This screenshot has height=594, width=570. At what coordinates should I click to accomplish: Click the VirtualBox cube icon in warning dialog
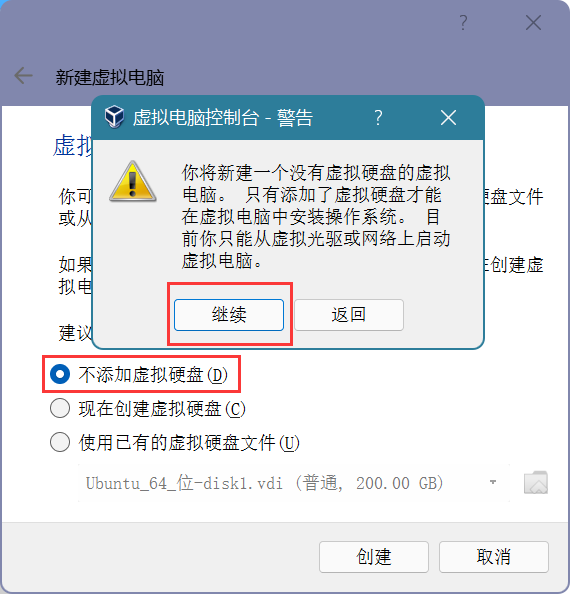click(x=114, y=117)
